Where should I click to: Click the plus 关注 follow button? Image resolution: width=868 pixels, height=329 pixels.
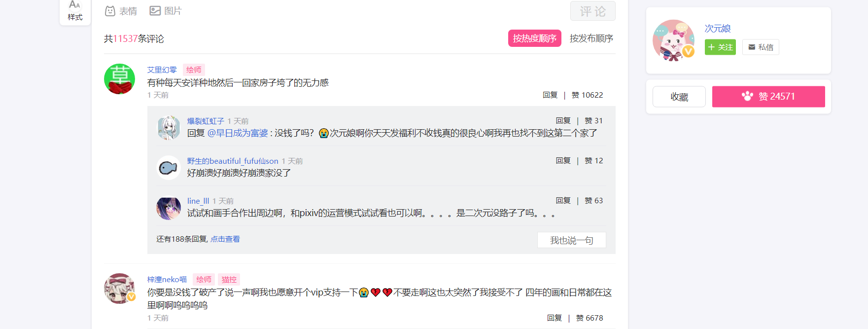[x=720, y=47]
